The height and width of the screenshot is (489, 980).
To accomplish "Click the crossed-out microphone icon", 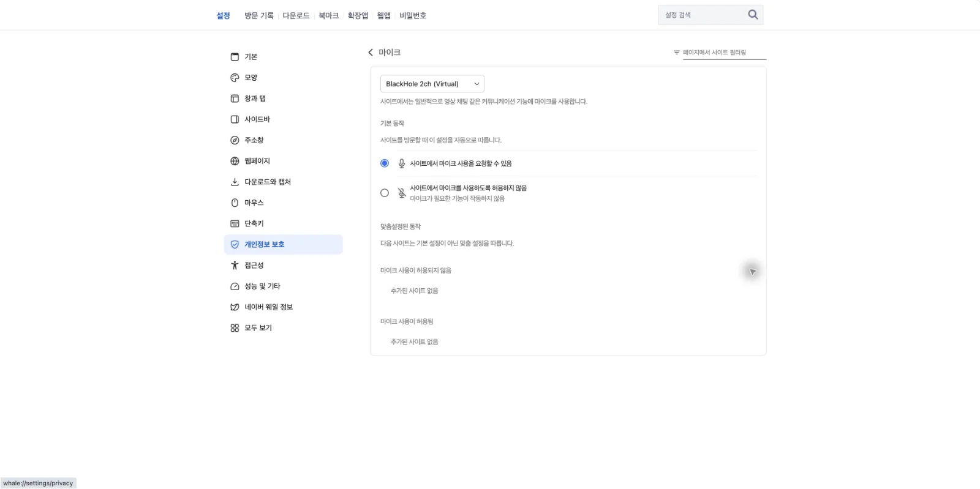I will point(402,193).
